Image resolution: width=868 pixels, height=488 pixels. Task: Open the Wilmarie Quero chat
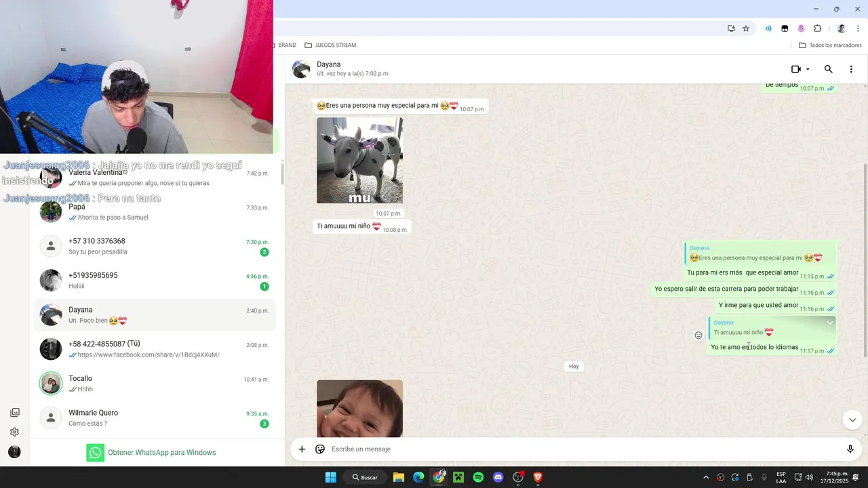coord(155,418)
